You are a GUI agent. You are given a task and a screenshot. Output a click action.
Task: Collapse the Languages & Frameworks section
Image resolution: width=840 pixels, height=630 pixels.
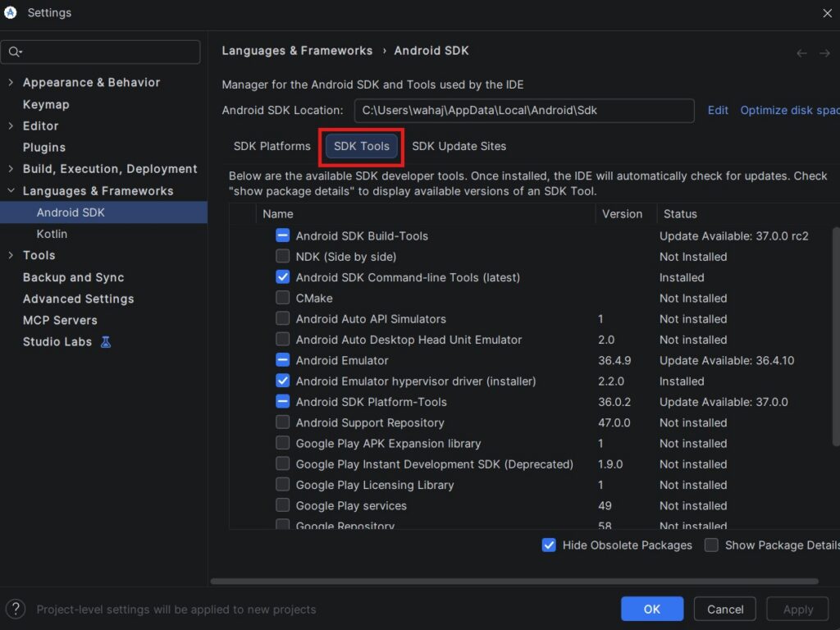11,191
